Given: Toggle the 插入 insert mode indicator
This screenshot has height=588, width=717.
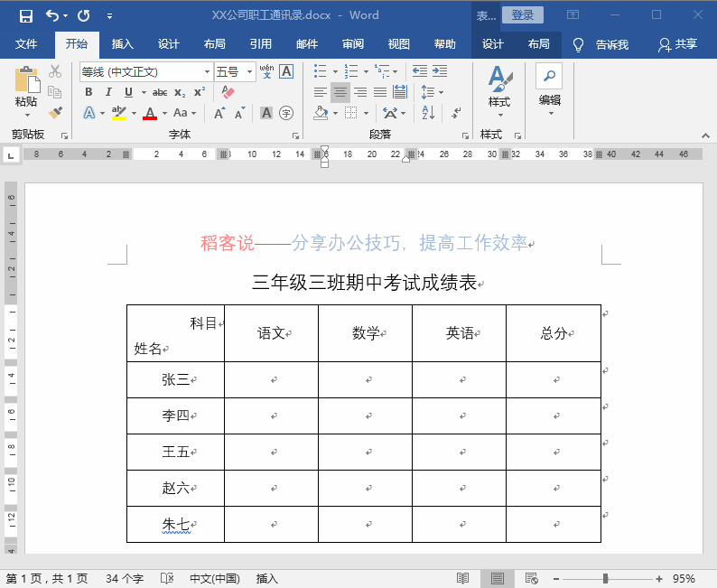Looking at the screenshot, I should [267, 578].
